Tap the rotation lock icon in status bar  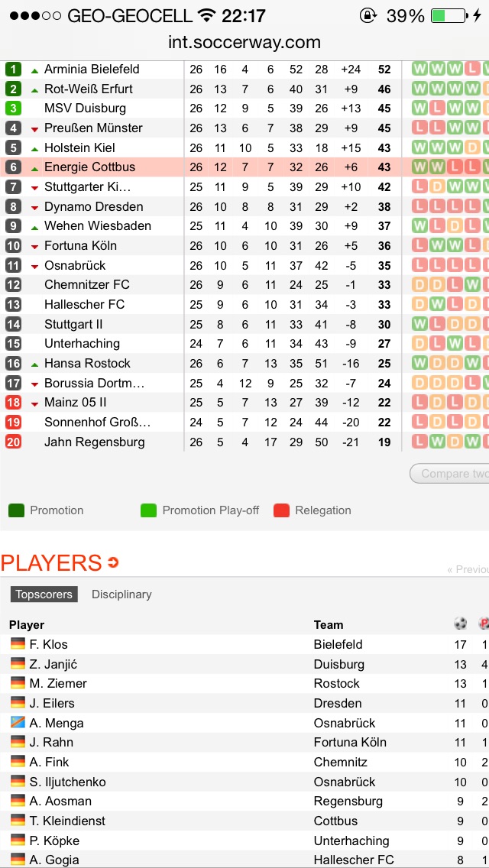368,16
